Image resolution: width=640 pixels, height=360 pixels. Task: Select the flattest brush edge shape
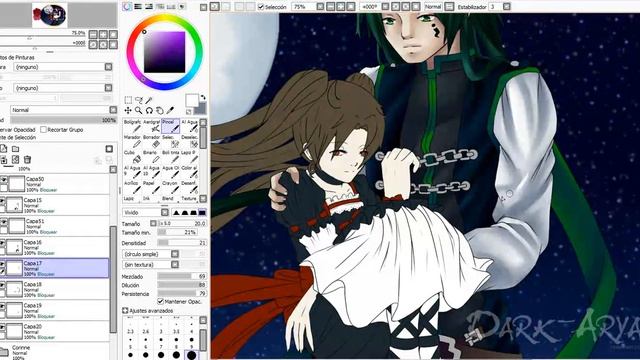202,212
